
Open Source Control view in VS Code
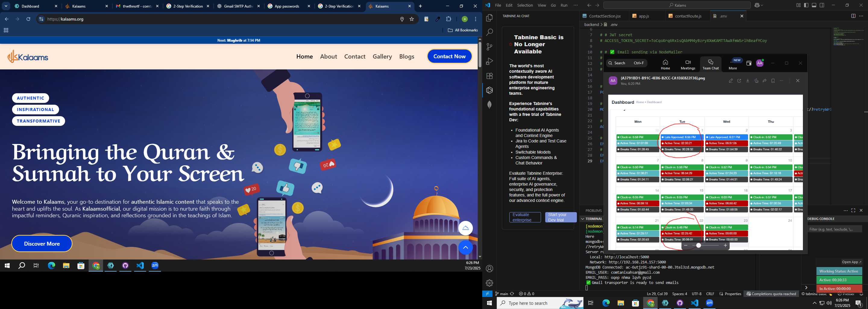pyautogui.click(x=489, y=47)
